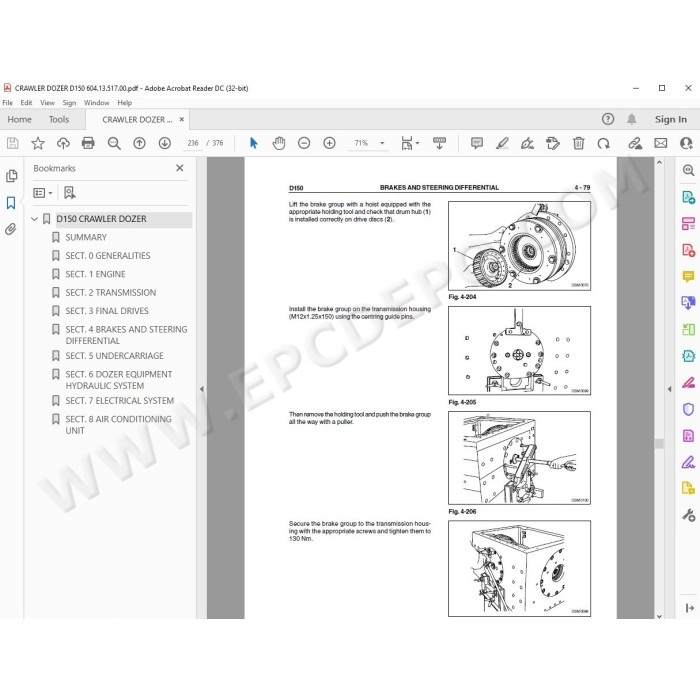Open SECT. 8 AIR CONDITIONING UNIT bookmark
This screenshot has height=700, width=700.
tap(118, 425)
